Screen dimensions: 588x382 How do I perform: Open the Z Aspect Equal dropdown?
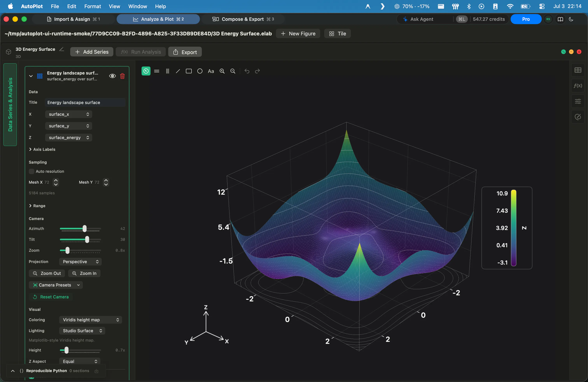click(80, 362)
